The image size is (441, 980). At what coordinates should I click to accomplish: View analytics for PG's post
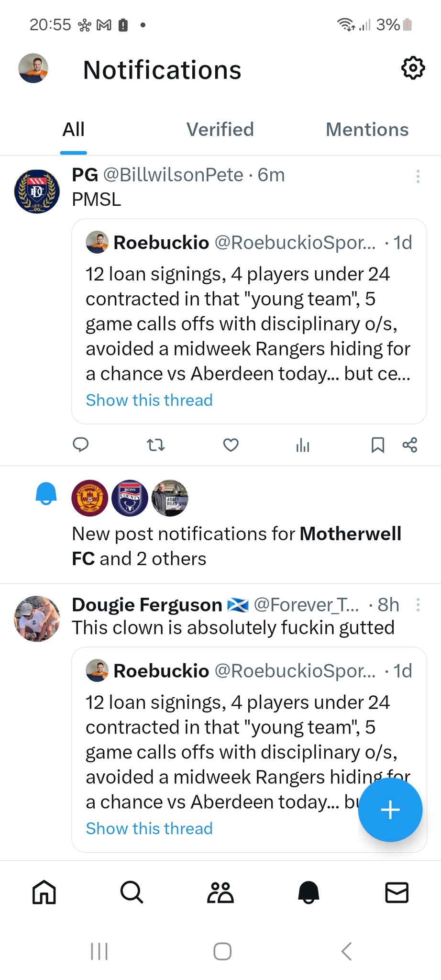[303, 445]
